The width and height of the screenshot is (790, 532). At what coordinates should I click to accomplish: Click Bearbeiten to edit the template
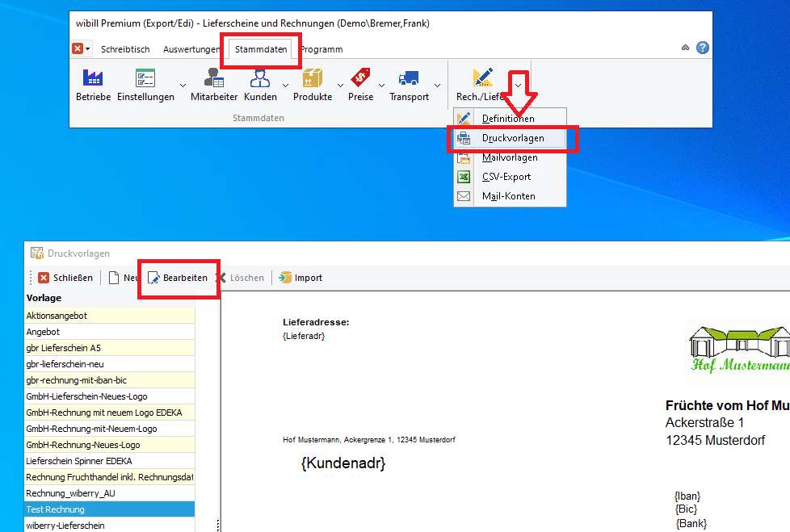click(x=178, y=278)
